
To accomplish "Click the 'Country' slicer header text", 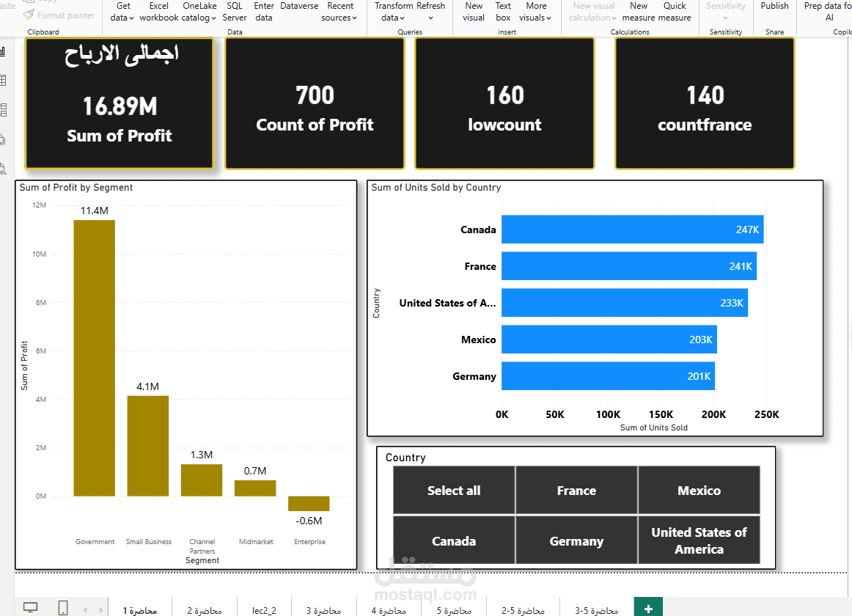I will click(x=405, y=458).
